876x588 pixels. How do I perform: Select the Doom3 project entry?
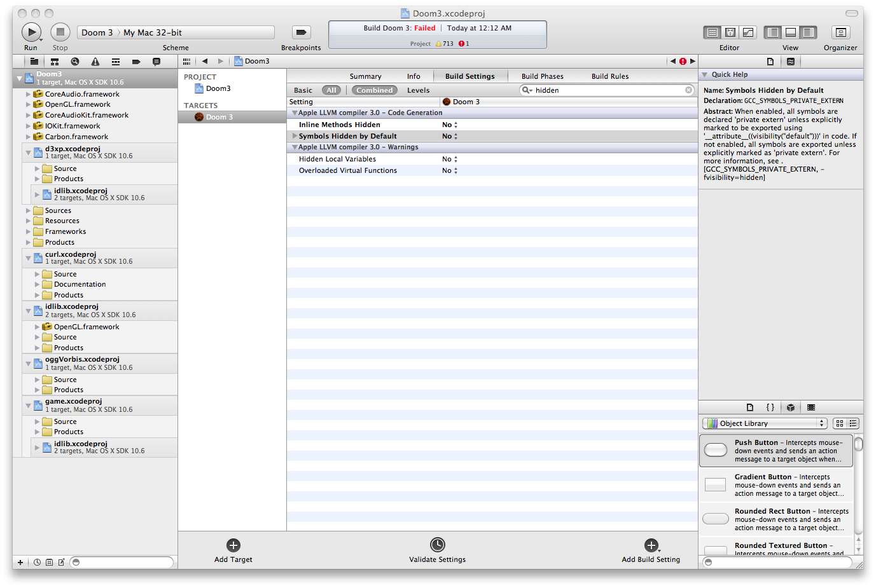click(x=218, y=88)
